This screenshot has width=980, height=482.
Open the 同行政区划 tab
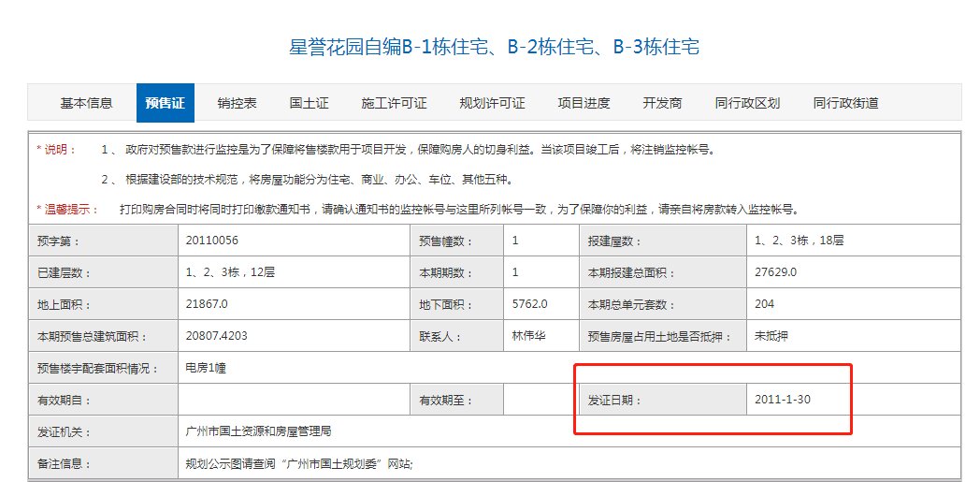[x=747, y=103]
